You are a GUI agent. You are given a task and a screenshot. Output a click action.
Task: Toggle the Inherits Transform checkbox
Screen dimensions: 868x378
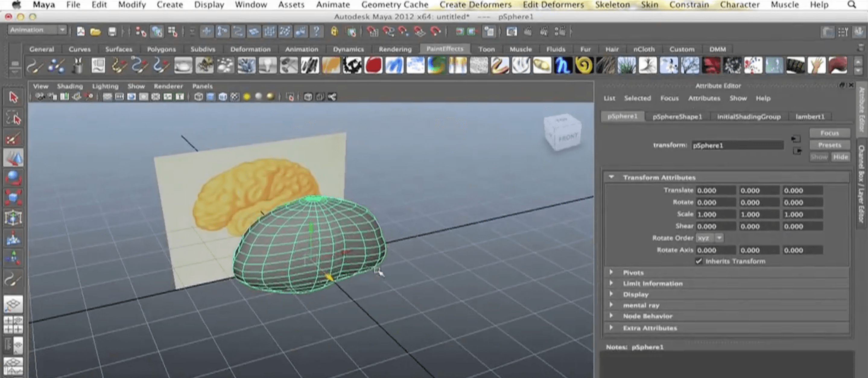point(699,261)
